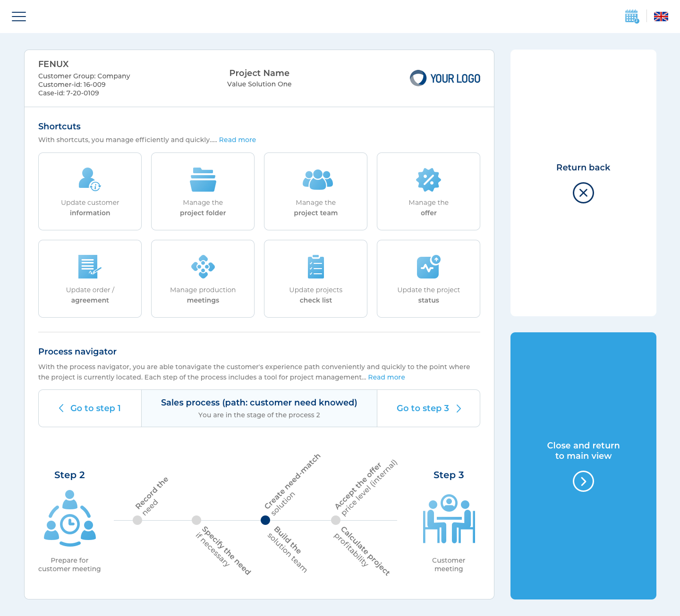Click the Step 3 Customer meeting illustration

tap(449, 519)
